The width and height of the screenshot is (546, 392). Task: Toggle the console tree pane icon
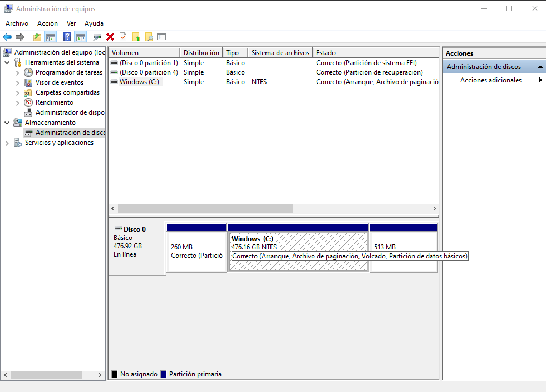point(51,37)
